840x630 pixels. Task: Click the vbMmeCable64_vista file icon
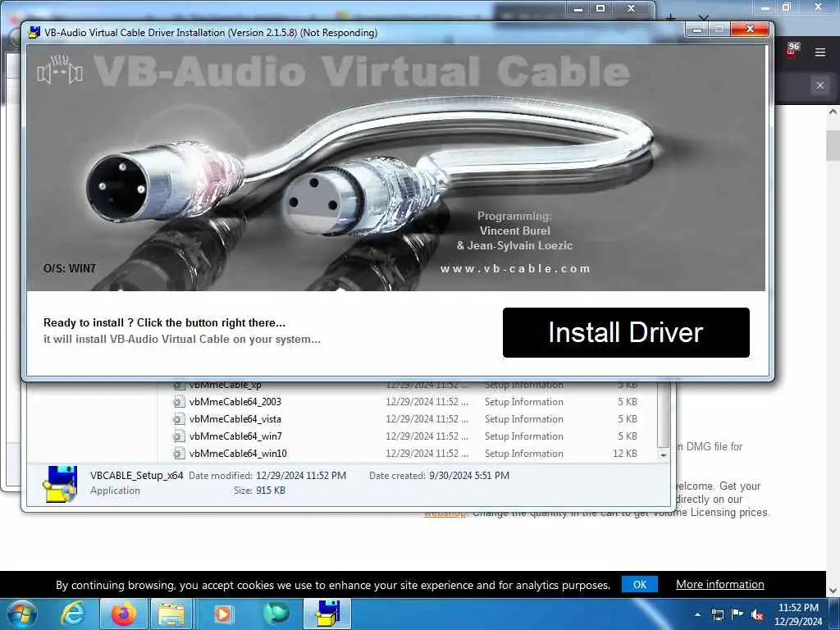(x=179, y=419)
